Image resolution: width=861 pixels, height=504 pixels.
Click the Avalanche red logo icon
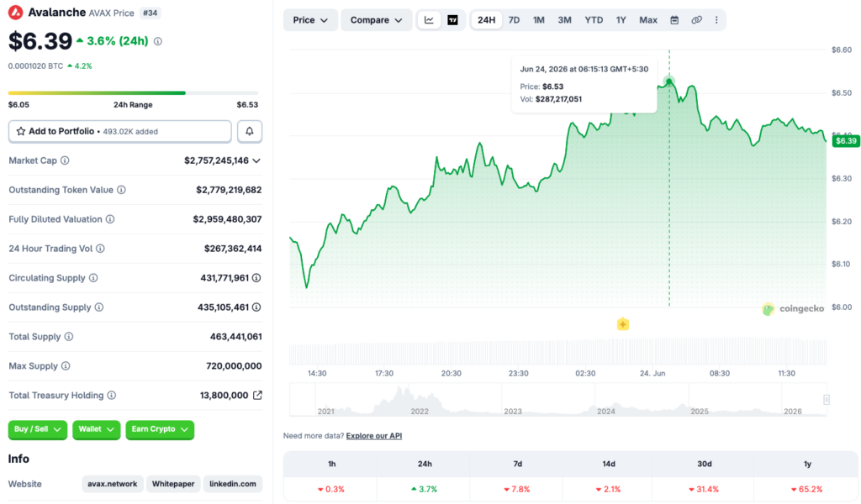(16, 12)
